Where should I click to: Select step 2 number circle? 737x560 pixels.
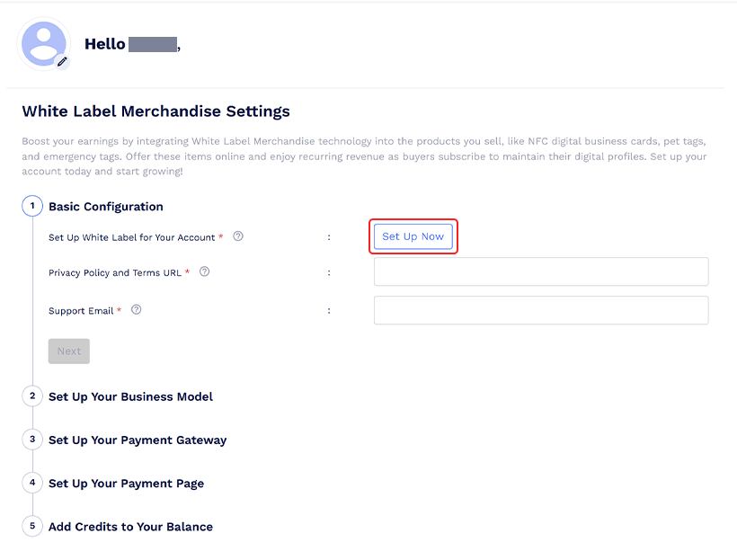tap(32, 396)
